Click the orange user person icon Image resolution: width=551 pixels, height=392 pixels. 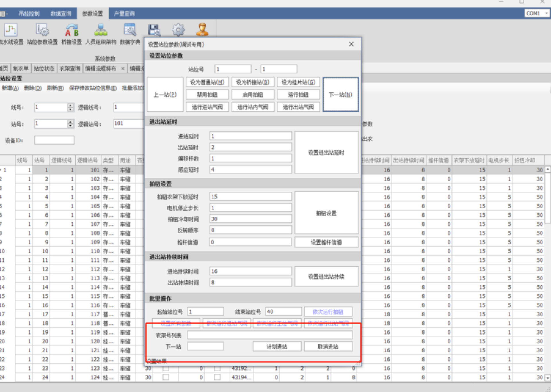(202, 30)
